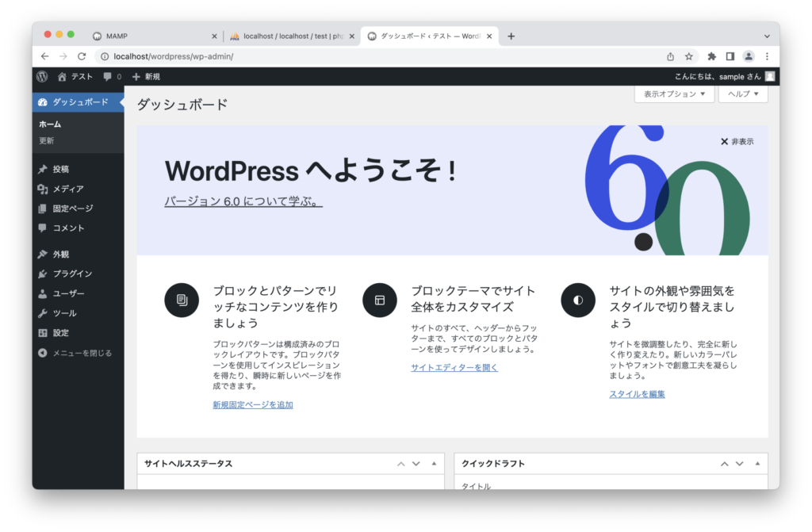Expand 表示オプション dropdown
Image resolution: width=812 pixels, height=532 pixels.
click(674, 94)
